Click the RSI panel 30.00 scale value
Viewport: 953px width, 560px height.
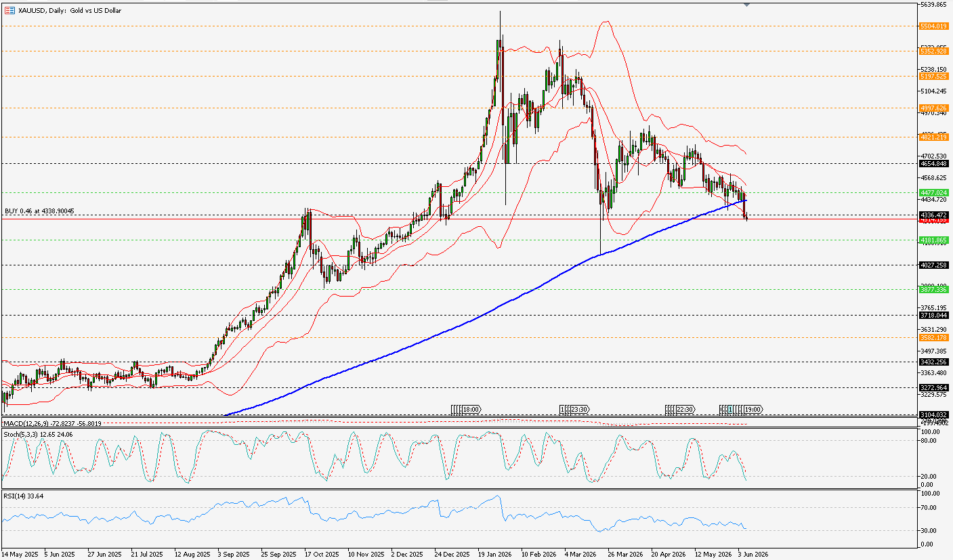[x=929, y=530]
